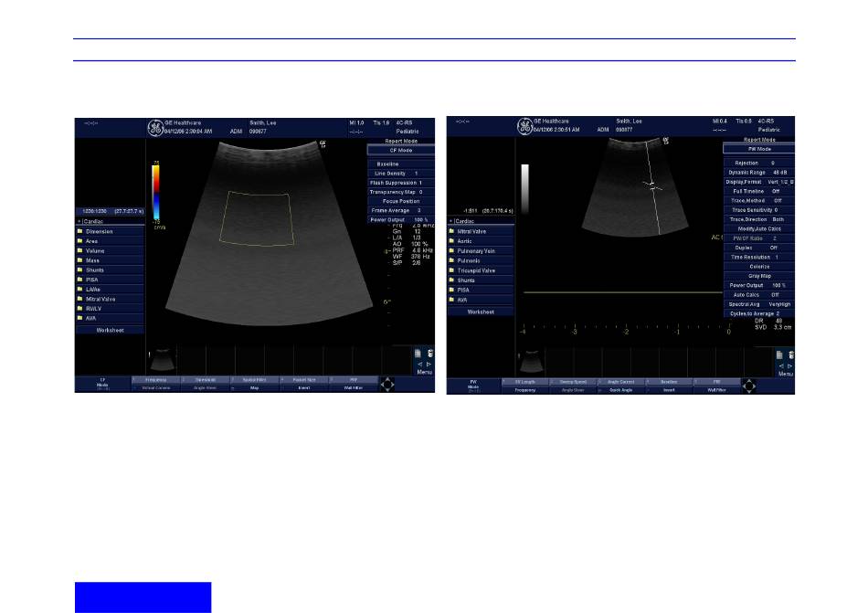Select the CF Mode menu header

point(401,147)
